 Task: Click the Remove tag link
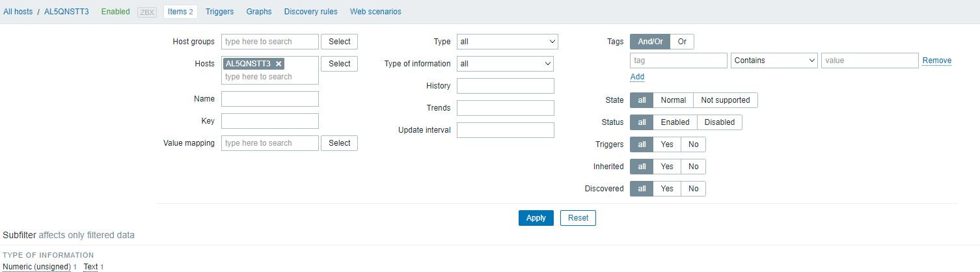tap(936, 61)
